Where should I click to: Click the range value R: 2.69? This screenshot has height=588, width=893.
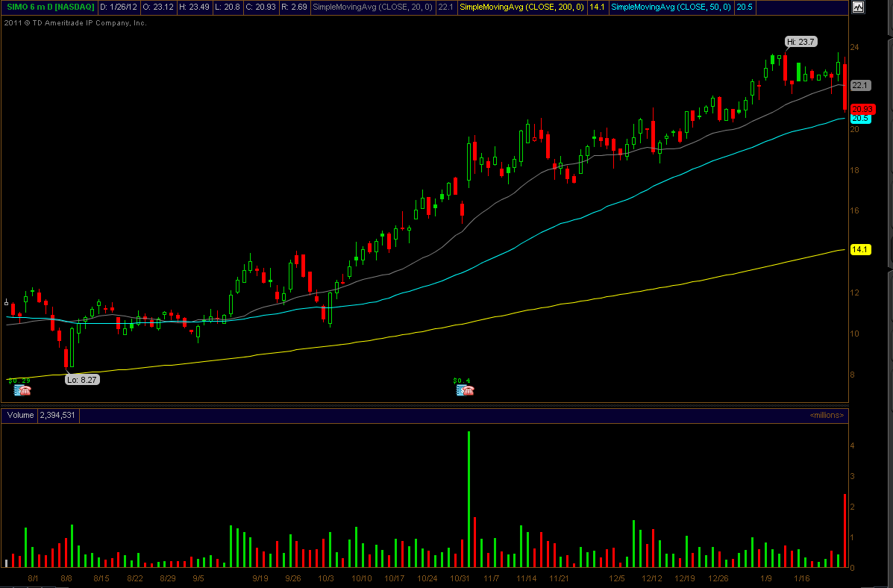click(x=294, y=7)
